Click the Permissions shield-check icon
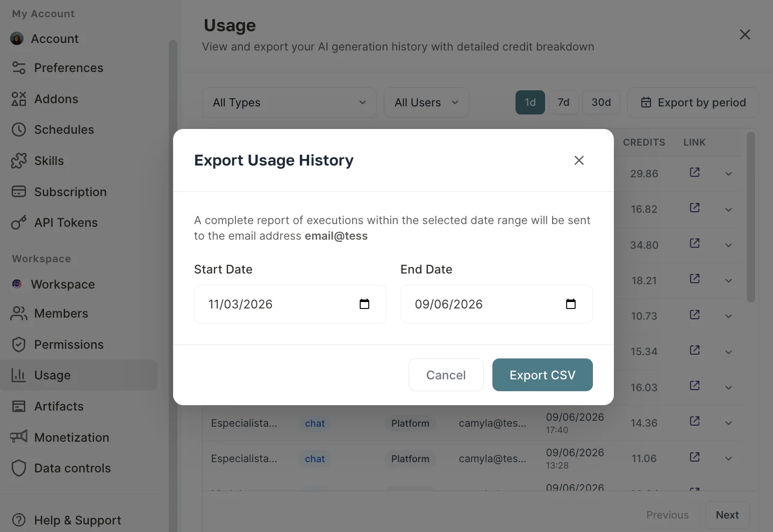The image size is (773, 532). [19, 344]
